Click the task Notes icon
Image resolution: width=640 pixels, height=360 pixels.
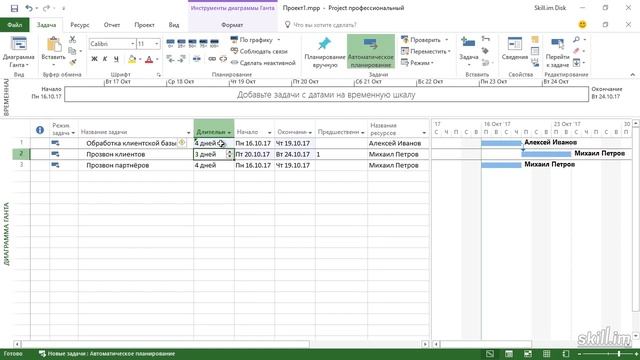pos(535,40)
